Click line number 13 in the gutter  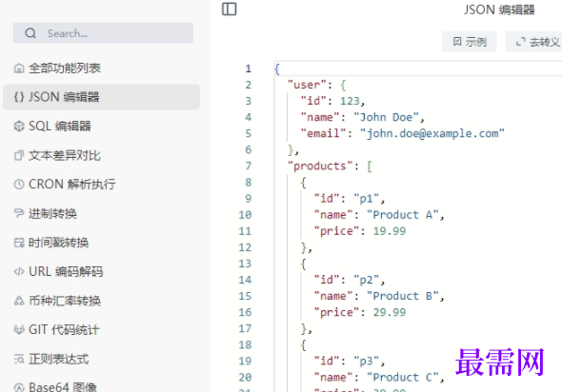(x=245, y=264)
